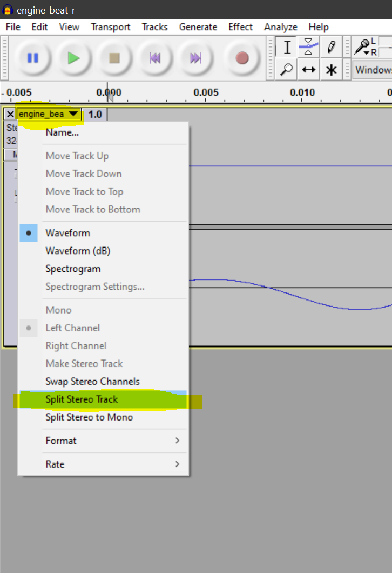Open the engine_bea track dropdown menu
The height and width of the screenshot is (573, 392).
point(49,114)
